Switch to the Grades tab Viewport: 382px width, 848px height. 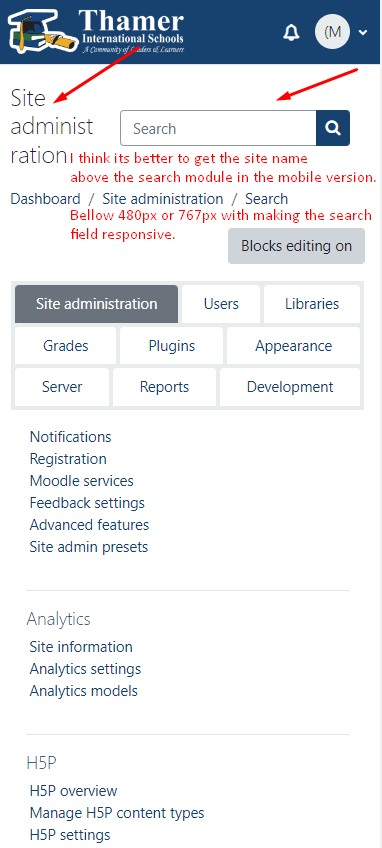coord(65,346)
